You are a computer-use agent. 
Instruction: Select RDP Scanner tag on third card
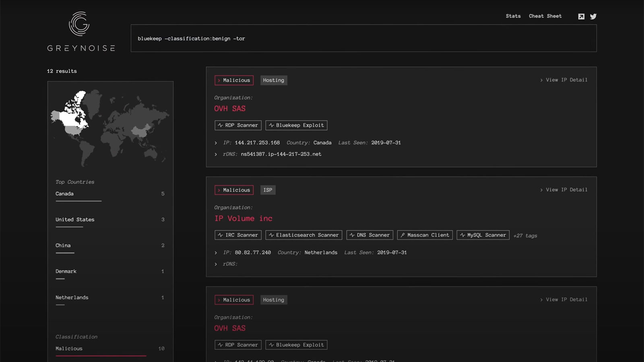pos(238,345)
